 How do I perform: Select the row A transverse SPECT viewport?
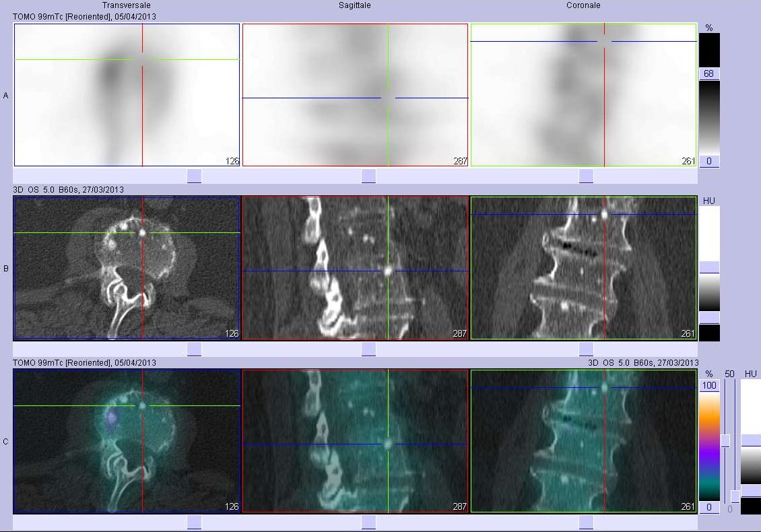click(x=127, y=95)
